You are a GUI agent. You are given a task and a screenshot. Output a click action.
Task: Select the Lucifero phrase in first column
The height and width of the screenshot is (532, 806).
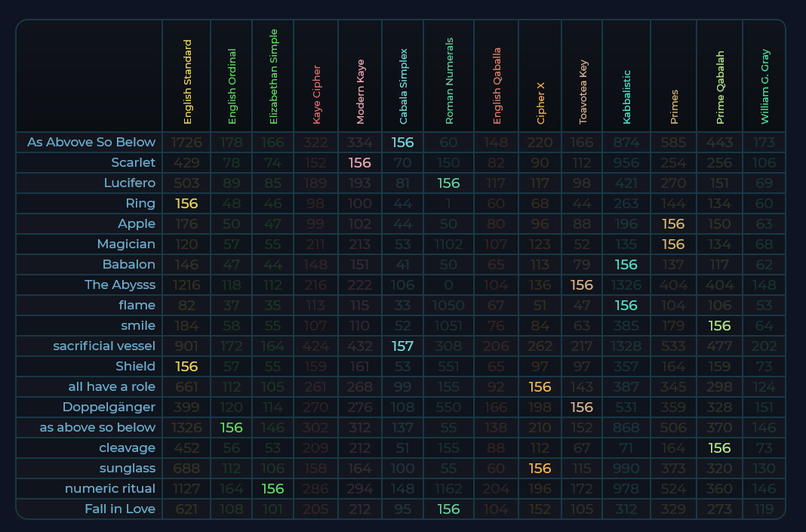pos(129,183)
